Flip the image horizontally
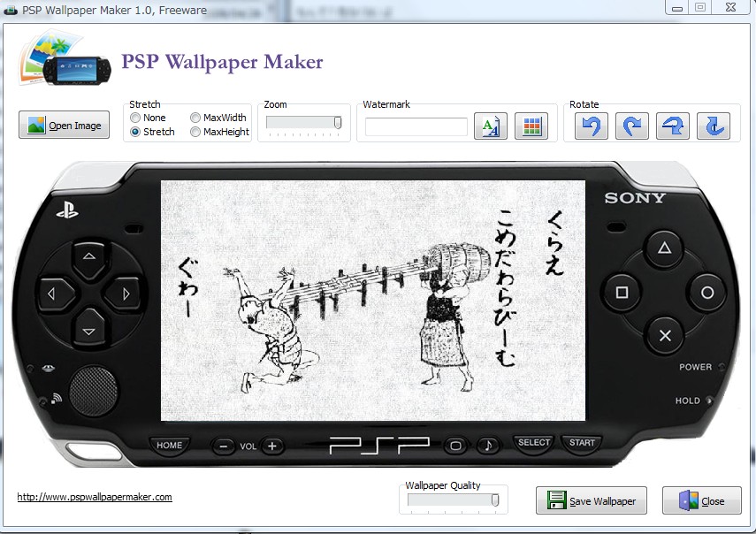756x534 pixels. coord(673,126)
